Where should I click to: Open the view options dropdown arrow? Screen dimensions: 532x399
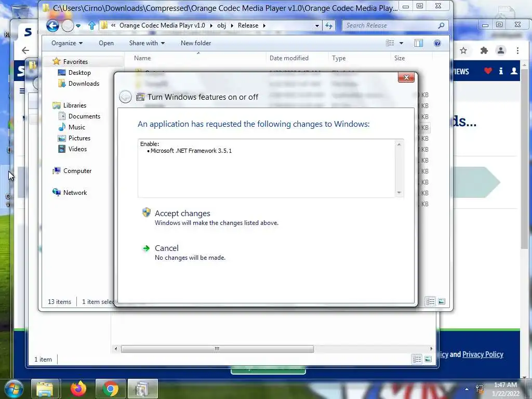(x=402, y=43)
